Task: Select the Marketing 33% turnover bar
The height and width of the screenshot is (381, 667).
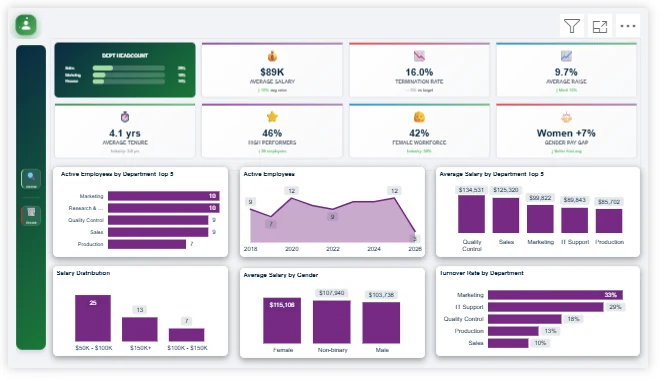Action: tap(556, 295)
